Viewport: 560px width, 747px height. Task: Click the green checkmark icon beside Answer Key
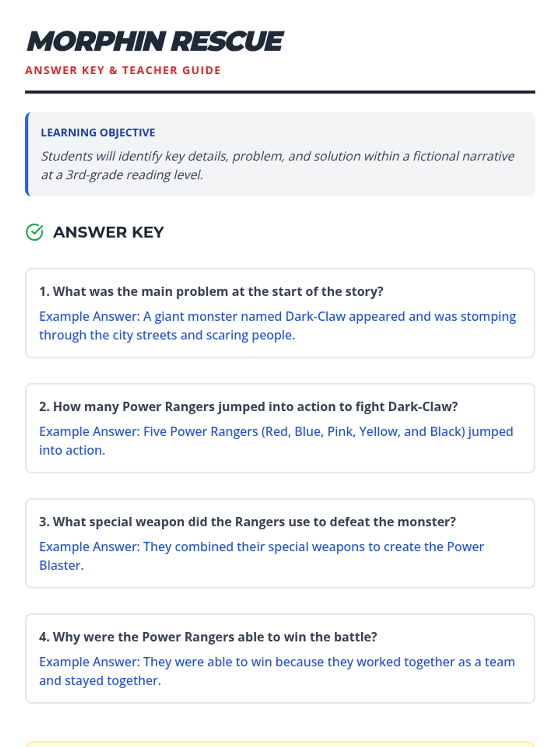tap(35, 232)
